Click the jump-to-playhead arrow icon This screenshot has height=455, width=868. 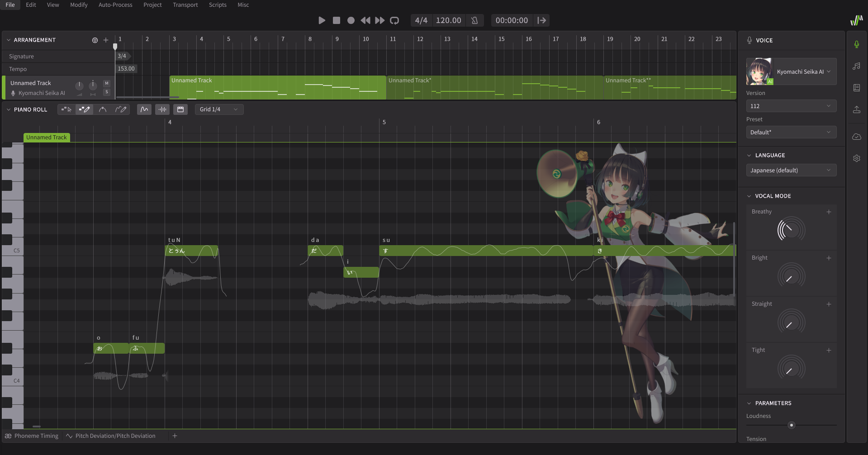542,20
